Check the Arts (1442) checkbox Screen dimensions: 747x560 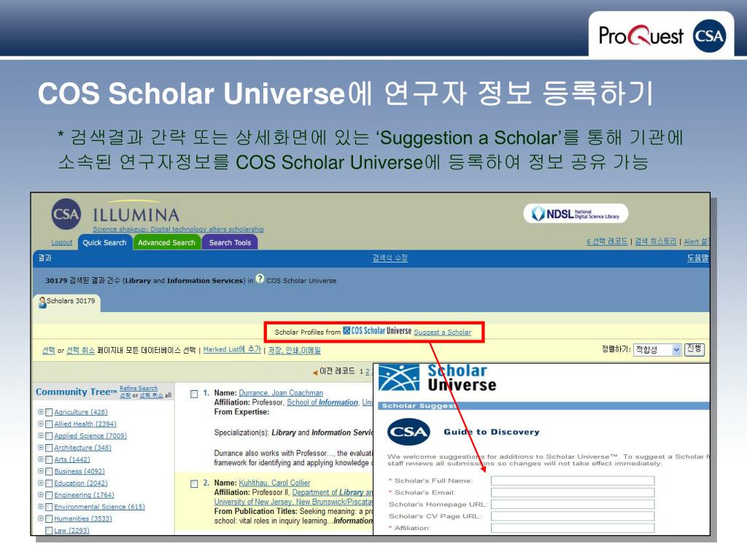[x=49, y=460]
